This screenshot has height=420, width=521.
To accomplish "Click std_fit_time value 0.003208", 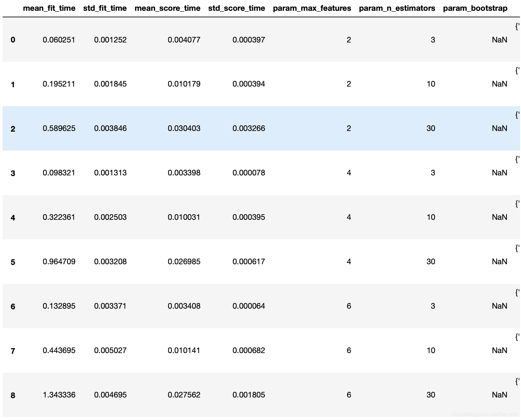I will (110, 262).
